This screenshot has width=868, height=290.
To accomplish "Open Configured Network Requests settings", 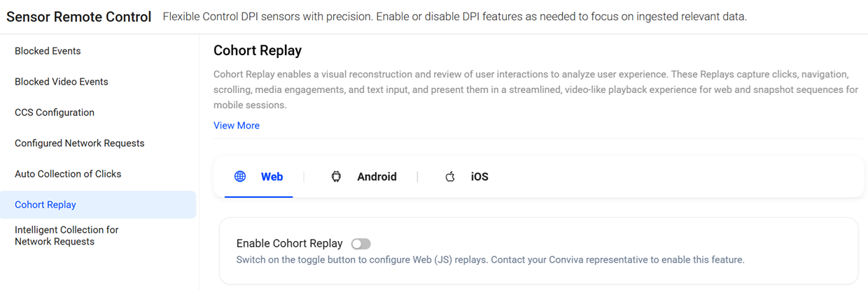I will (79, 143).
